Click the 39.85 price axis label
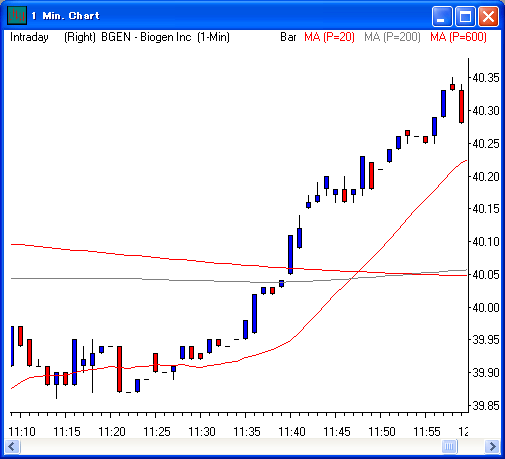The width and height of the screenshot is (505, 459). click(x=486, y=406)
